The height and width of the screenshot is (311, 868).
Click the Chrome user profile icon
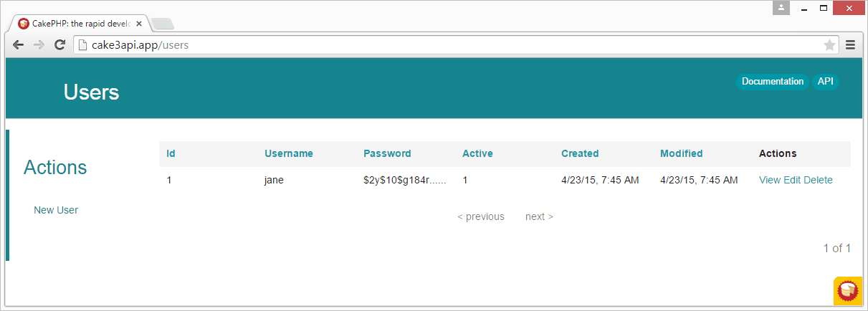[781, 8]
